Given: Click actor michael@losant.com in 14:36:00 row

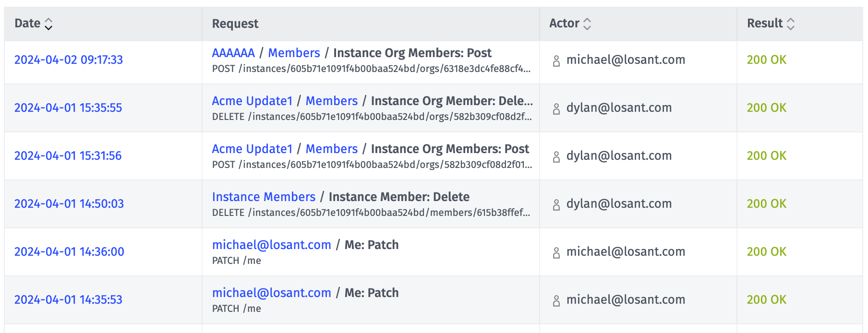Looking at the screenshot, I should click(x=626, y=251).
